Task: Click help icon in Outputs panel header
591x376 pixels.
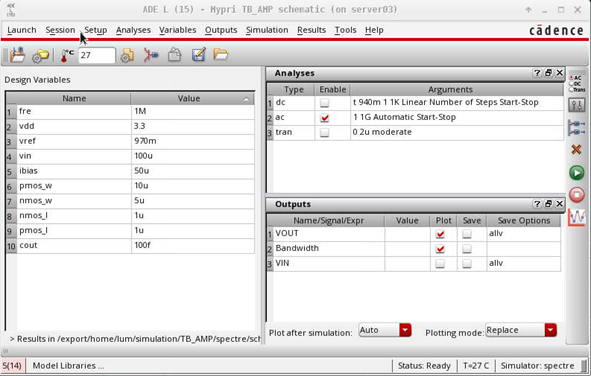Action: 537,204
